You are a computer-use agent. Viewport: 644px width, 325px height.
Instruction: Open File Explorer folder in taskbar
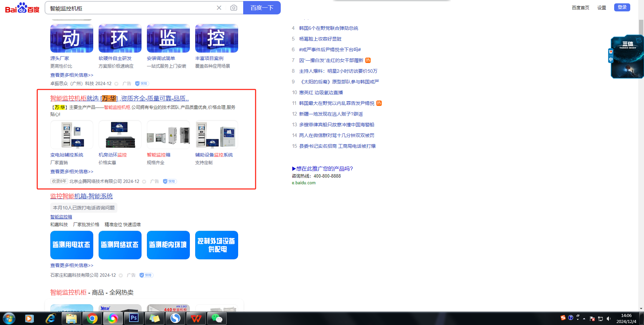click(71, 318)
